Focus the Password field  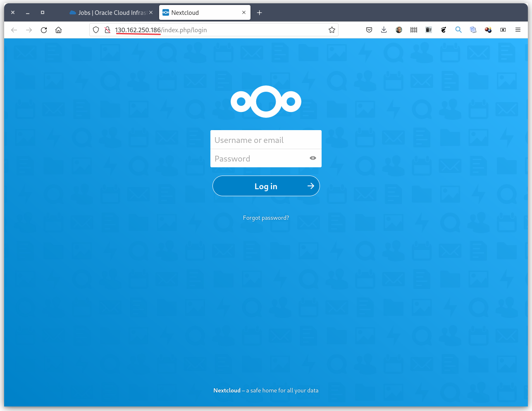[x=266, y=158]
